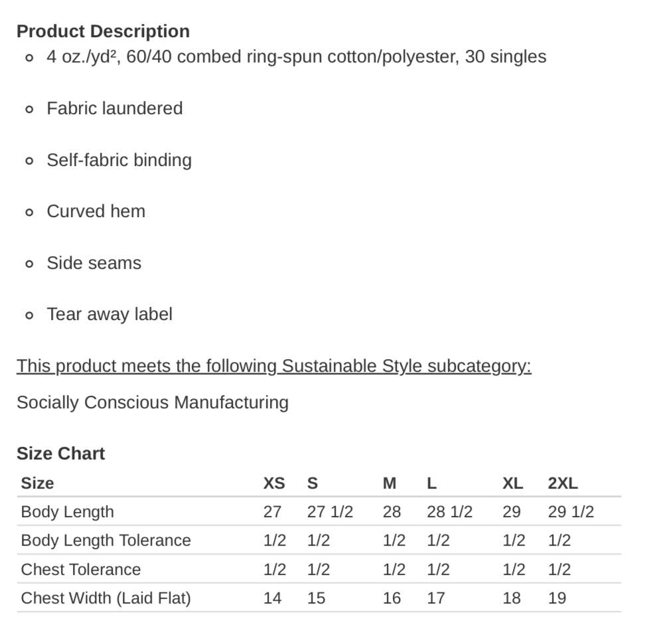Click the Socially Conscious Manufacturing text
Image resolution: width=647 pixels, height=644 pixels.
[x=152, y=402]
